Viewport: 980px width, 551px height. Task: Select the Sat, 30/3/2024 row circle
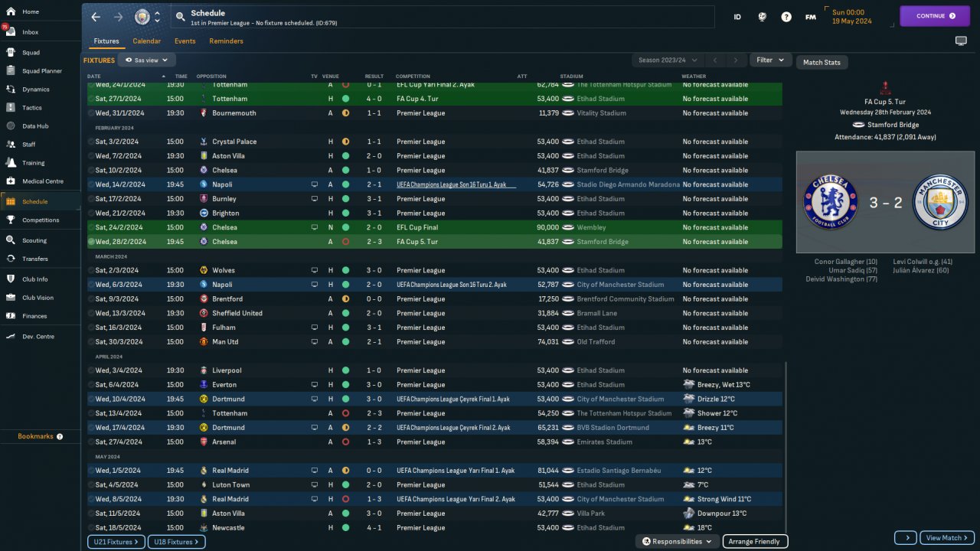coord(91,342)
